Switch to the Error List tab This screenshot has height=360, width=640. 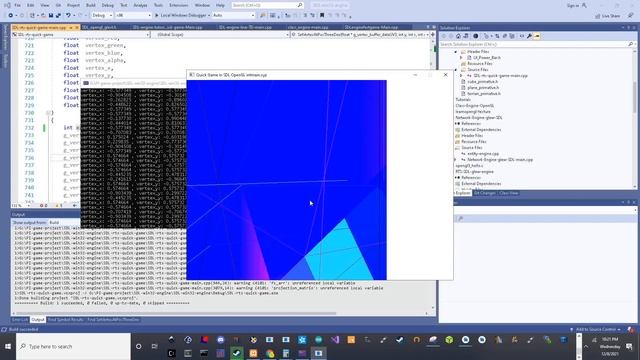tap(20, 320)
